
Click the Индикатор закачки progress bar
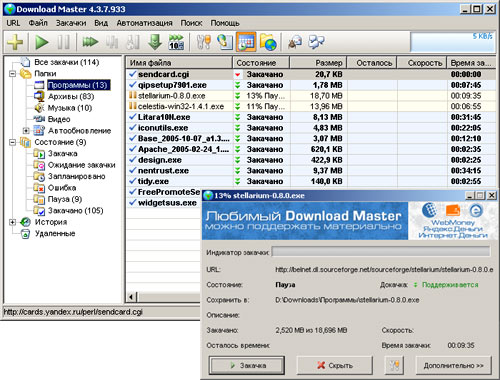pyautogui.click(x=381, y=251)
